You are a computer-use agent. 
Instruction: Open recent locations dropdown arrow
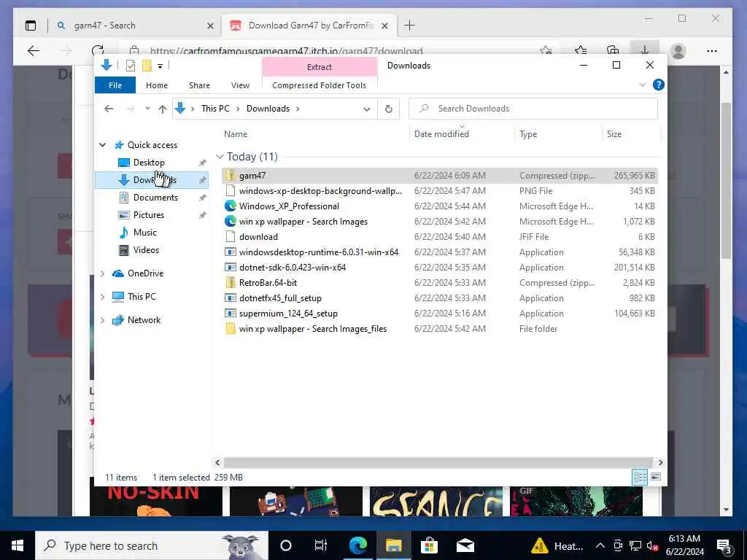147,109
